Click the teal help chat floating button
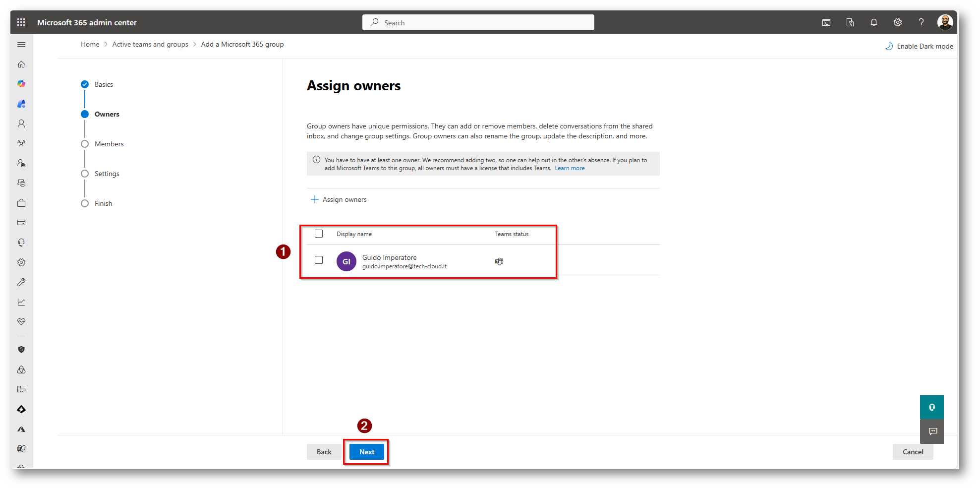 tap(931, 407)
